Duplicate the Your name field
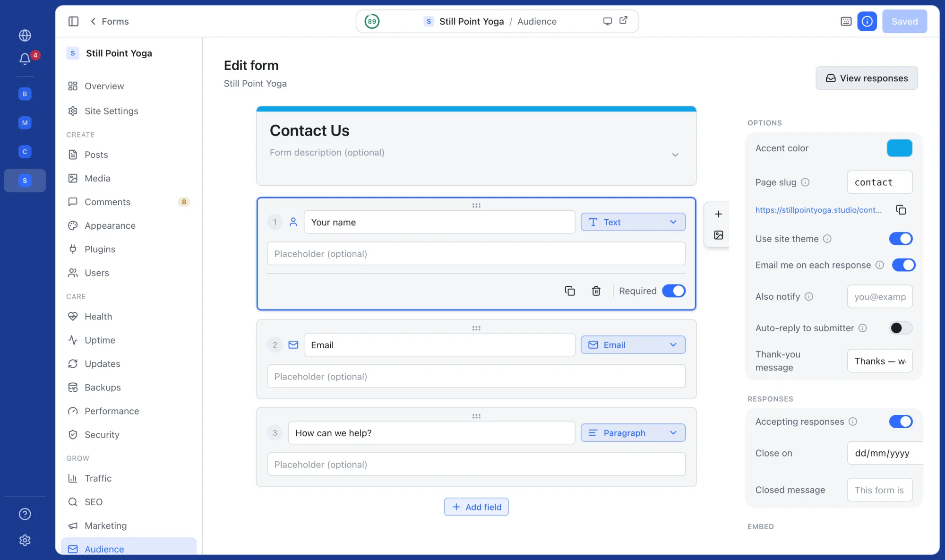The width and height of the screenshot is (945, 560). click(570, 291)
